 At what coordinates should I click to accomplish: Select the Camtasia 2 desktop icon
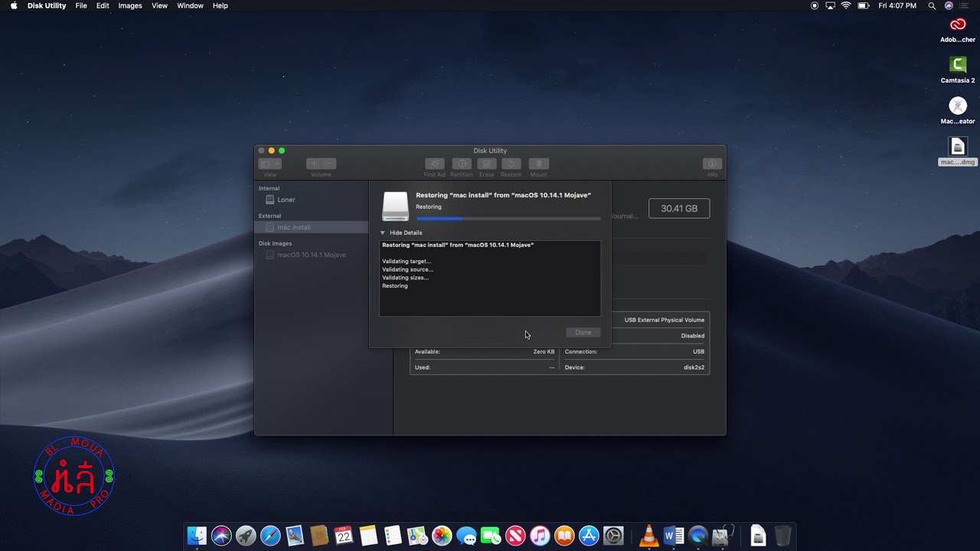tap(958, 70)
